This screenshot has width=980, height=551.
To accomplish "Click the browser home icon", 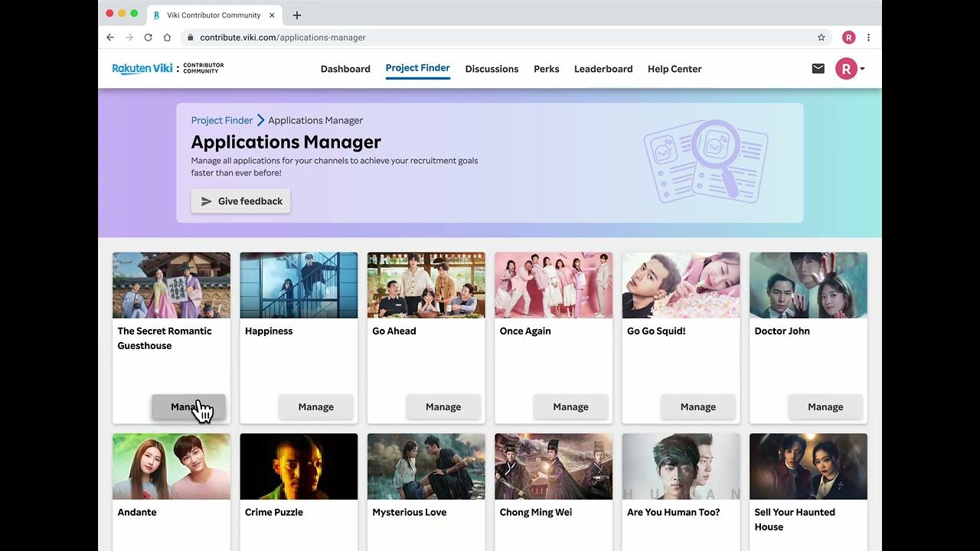I will (x=167, y=37).
